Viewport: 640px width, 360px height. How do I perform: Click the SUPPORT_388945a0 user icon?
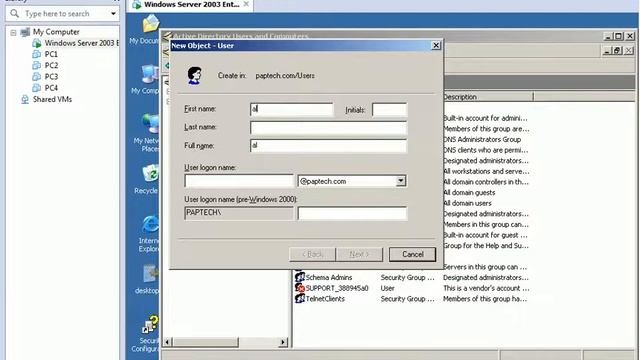click(x=300, y=288)
